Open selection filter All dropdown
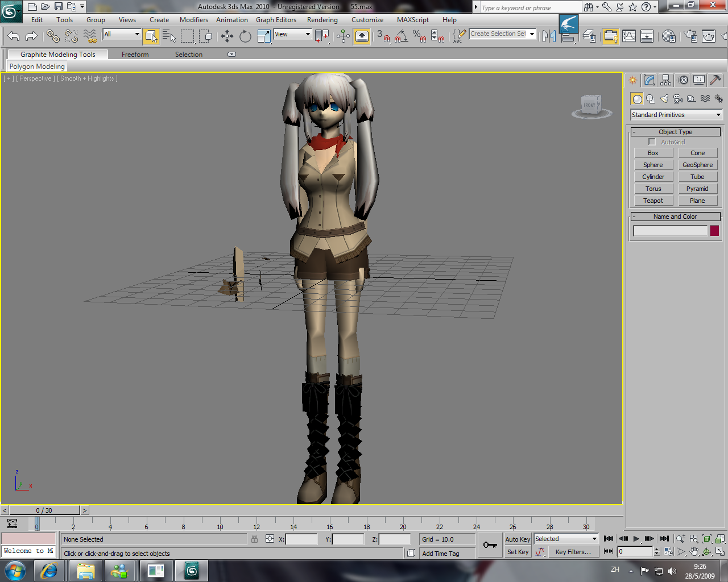 coord(122,34)
